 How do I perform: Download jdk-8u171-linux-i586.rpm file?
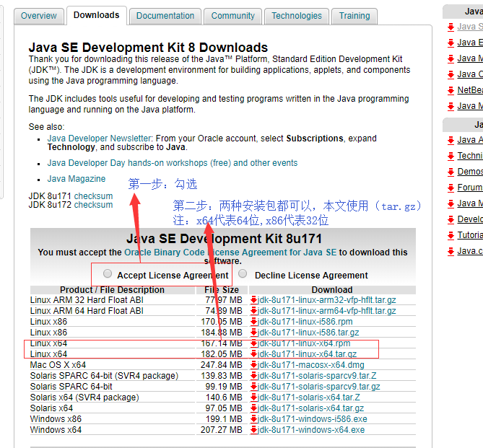coord(305,322)
